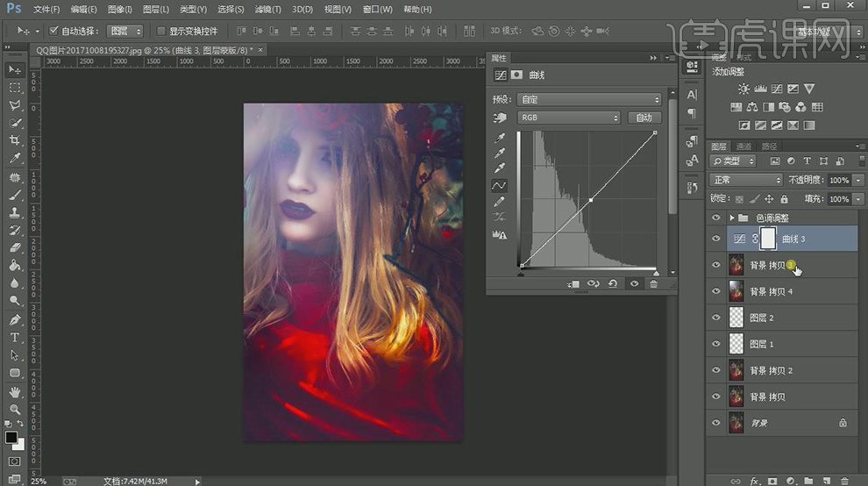Image resolution: width=868 pixels, height=486 pixels.
Task: Pick the Zoom magnifier tool
Action: click(x=15, y=410)
